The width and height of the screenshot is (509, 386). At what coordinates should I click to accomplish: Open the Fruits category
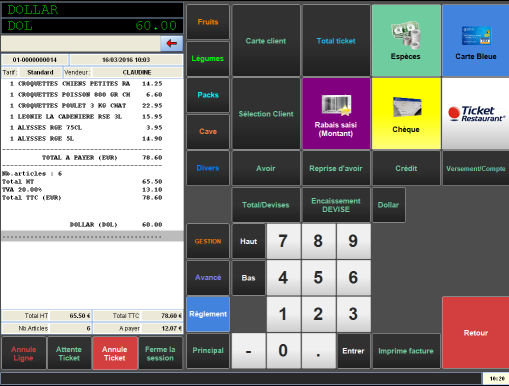coord(208,22)
